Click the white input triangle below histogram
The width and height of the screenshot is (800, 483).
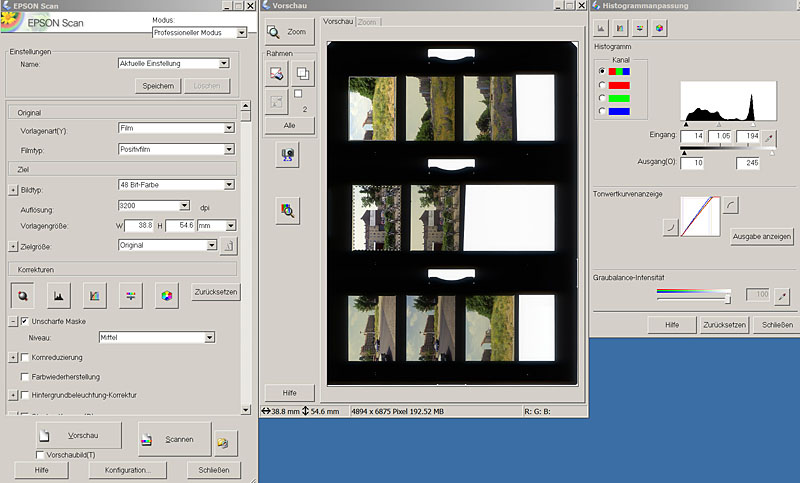tap(753, 124)
